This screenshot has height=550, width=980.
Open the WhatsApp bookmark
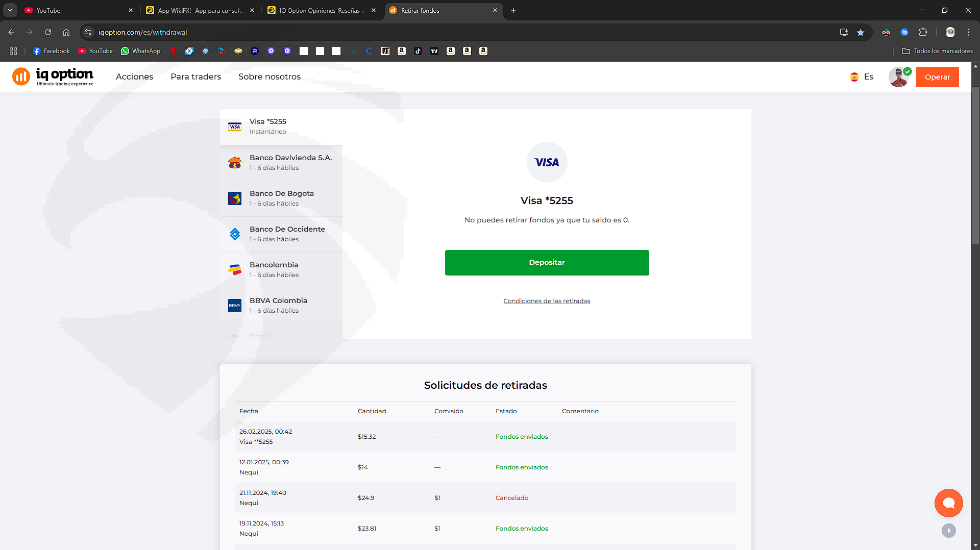[140, 51]
